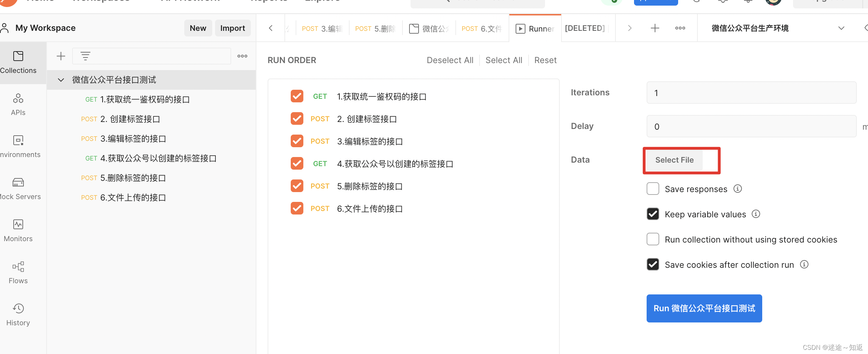Click the New button
Image resolution: width=868 pixels, height=354 pixels.
point(198,28)
